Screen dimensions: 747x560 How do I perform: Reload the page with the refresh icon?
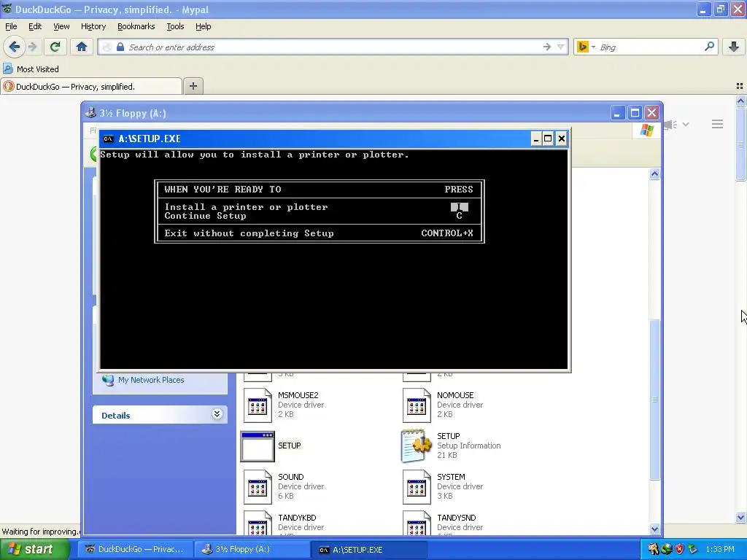pos(55,47)
